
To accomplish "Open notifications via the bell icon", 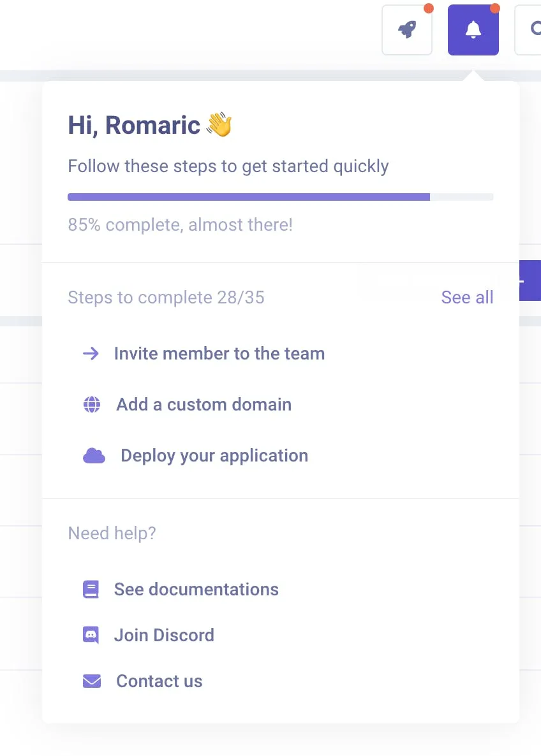I will pyautogui.click(x=473, y=29).
